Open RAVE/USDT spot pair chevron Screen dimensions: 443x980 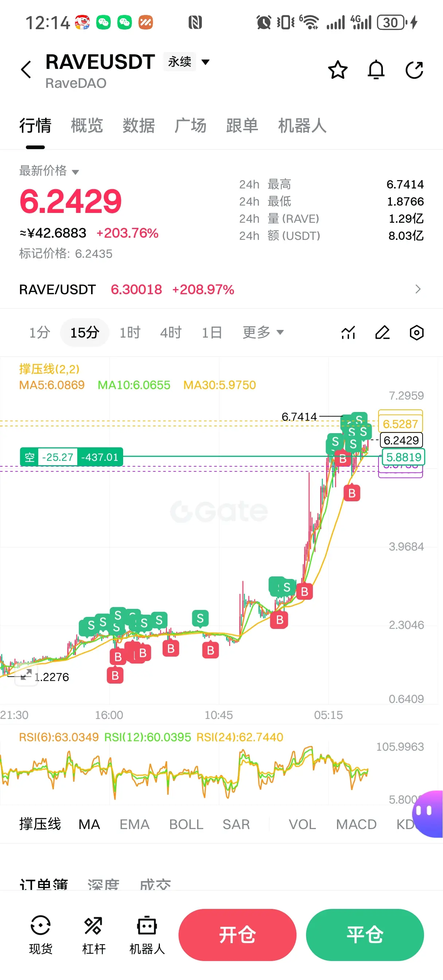coord(418,289)
